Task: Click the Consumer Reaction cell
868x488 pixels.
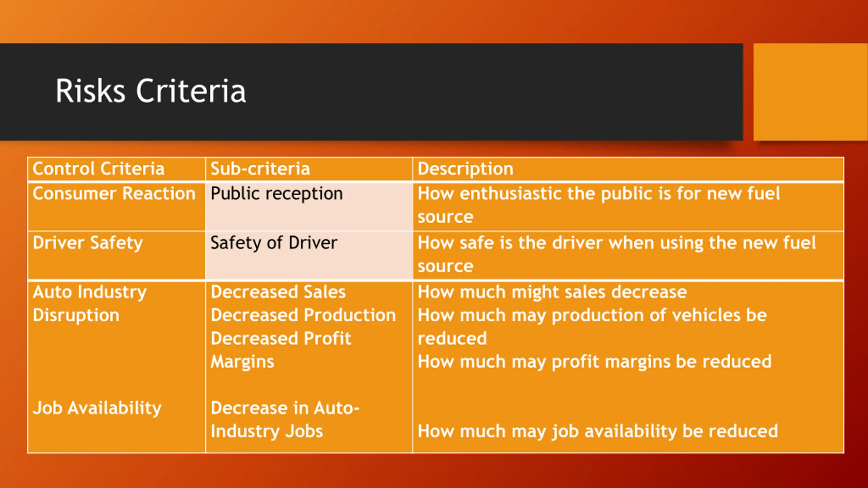Action: click(116, 206)
